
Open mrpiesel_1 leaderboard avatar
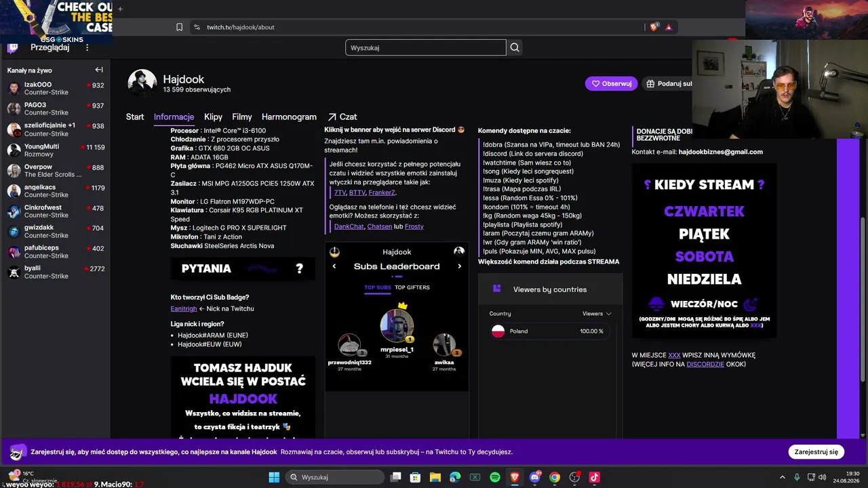(x=397, y=326)
